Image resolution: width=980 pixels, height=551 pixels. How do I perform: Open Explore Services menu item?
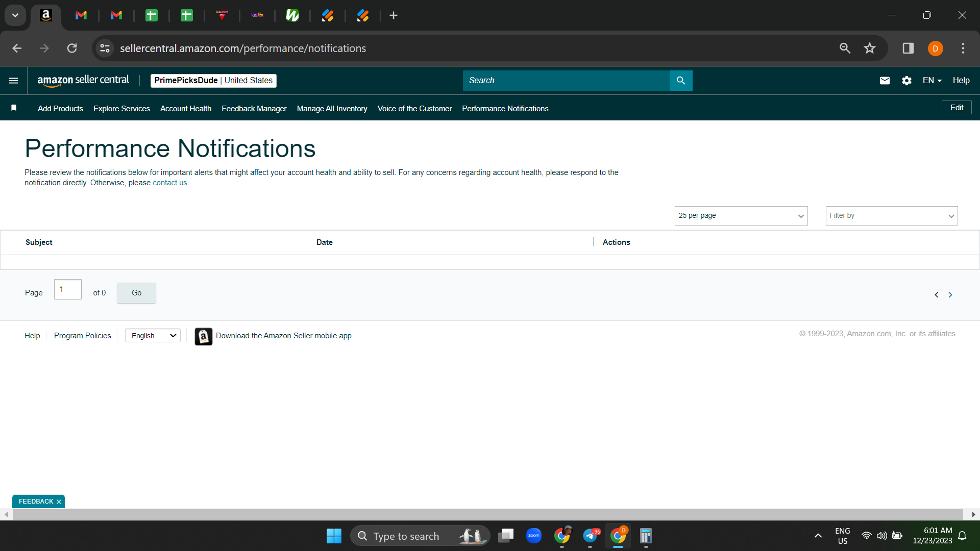[x=121, y=109]
